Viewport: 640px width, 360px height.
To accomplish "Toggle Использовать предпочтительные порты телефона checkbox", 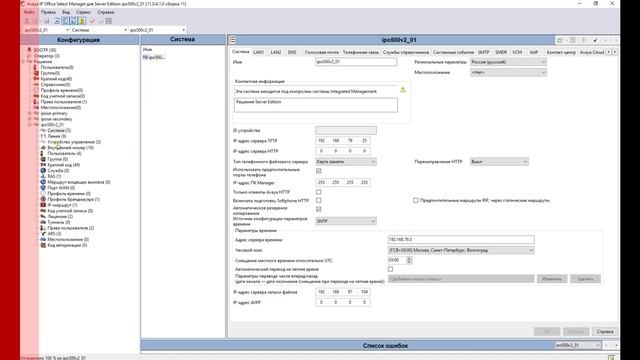I will 318,171.
